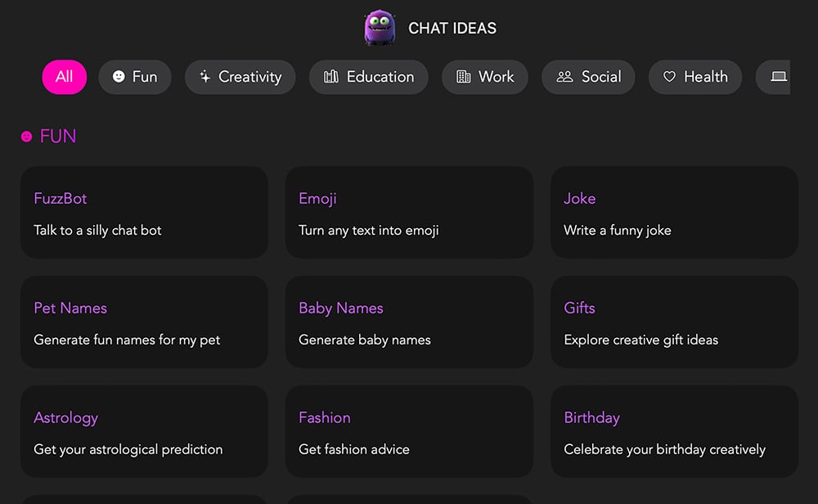Screen dimensions: 818x504
Task: Select the Social category chip
Action: pyautogui.click(x=588, y=77)
